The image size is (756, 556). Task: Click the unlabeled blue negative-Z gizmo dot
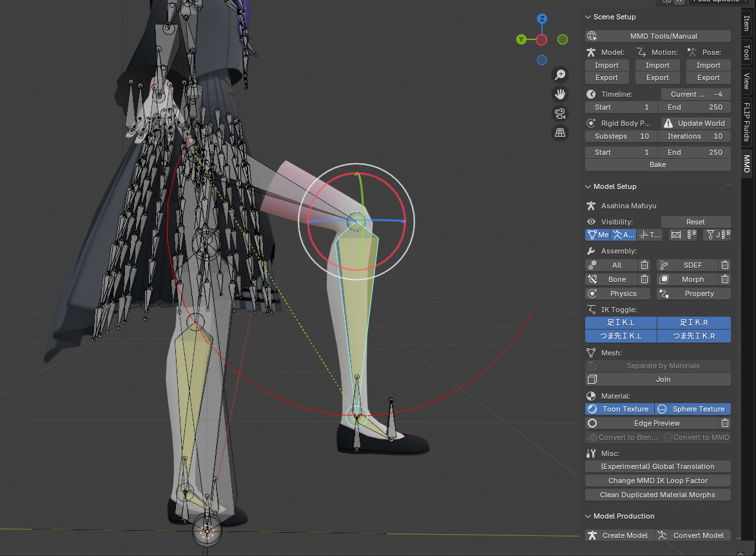[x=542, y=60]
